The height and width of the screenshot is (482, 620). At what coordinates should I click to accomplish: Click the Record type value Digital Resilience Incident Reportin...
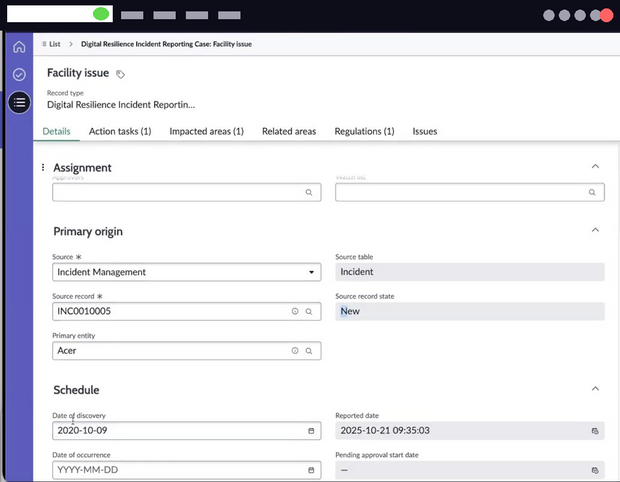pos(121,105)
